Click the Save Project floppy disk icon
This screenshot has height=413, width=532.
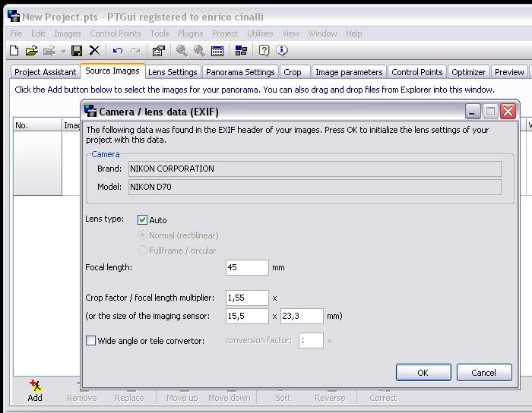pyautogui.click(x=77, y=51)
